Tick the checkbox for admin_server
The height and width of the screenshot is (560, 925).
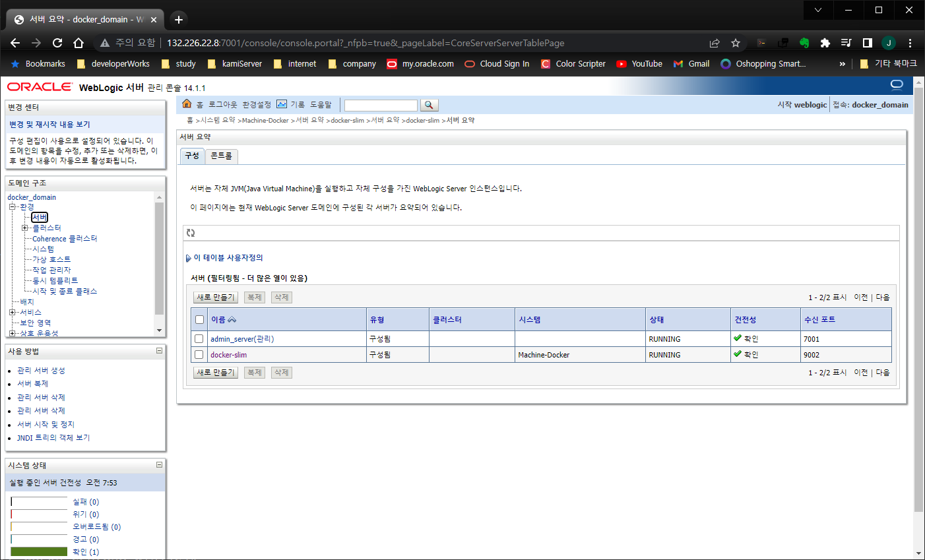point(199,339)
